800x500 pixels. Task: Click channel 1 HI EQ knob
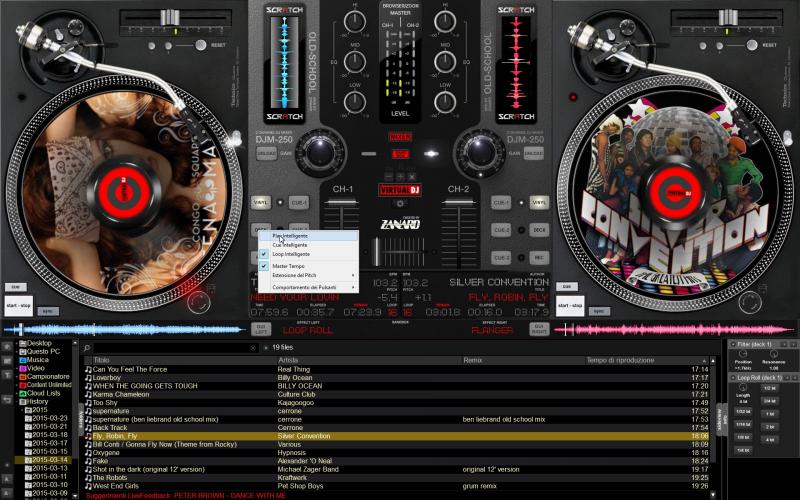pos(355,22)
